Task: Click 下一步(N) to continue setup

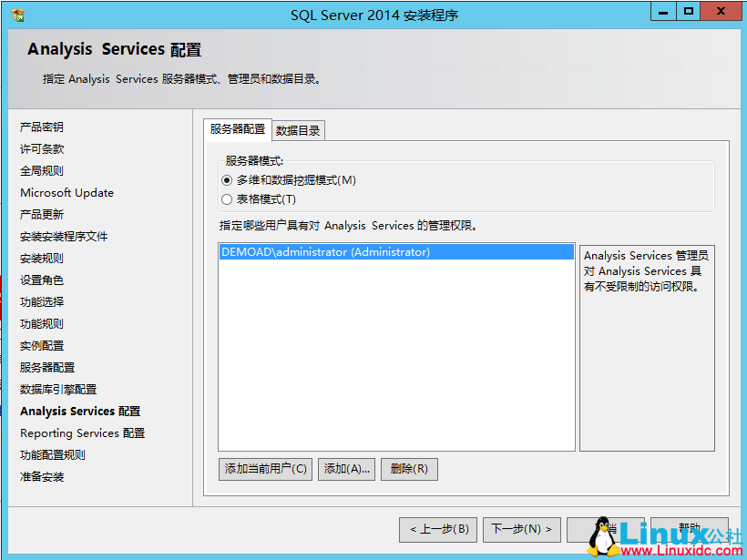Action: click(522, 529)
